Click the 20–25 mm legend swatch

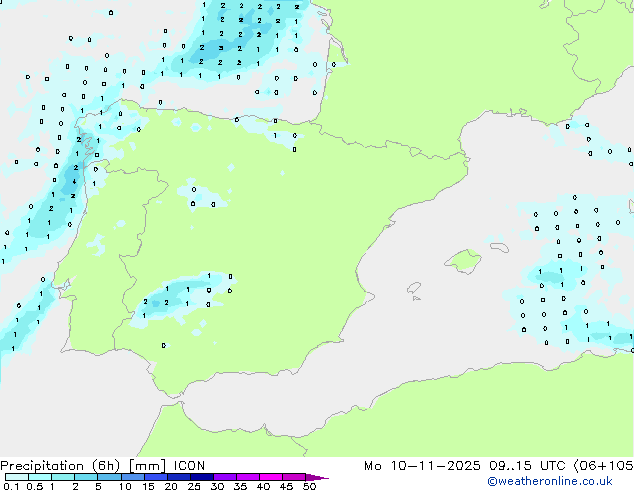pos(178,477)
